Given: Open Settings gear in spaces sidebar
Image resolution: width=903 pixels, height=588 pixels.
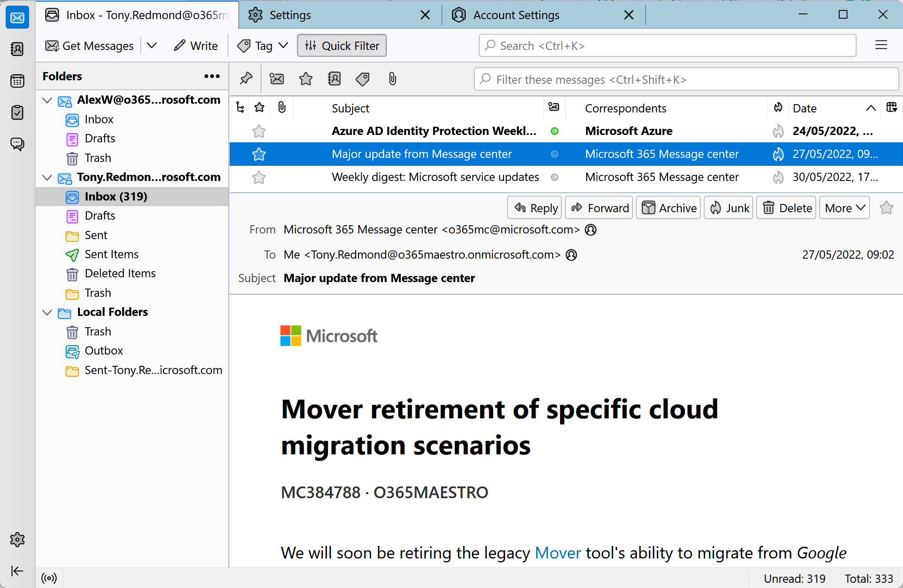Looking at the screenshot, I should [x=17, y=539].
